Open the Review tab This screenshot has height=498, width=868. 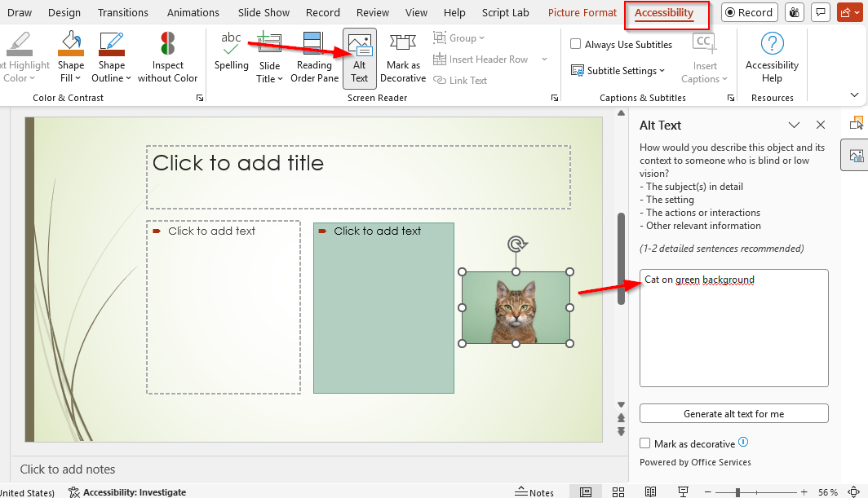click(x=373, y=12)
